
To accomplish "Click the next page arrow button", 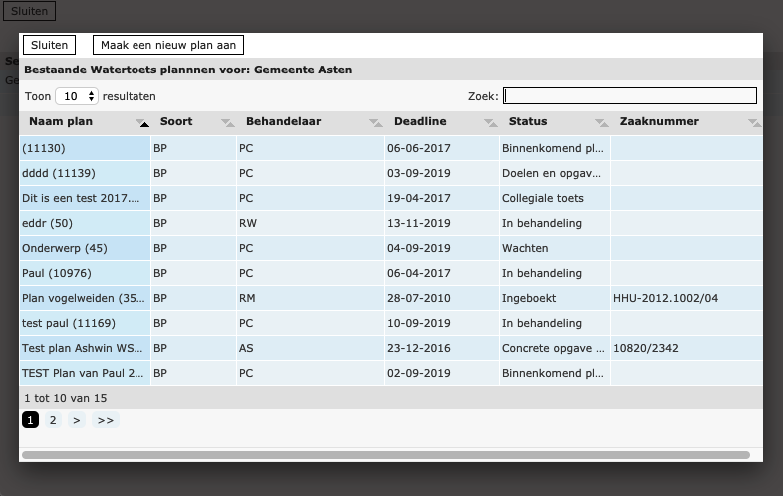I will pyautogui.click(x=77, y=420).
